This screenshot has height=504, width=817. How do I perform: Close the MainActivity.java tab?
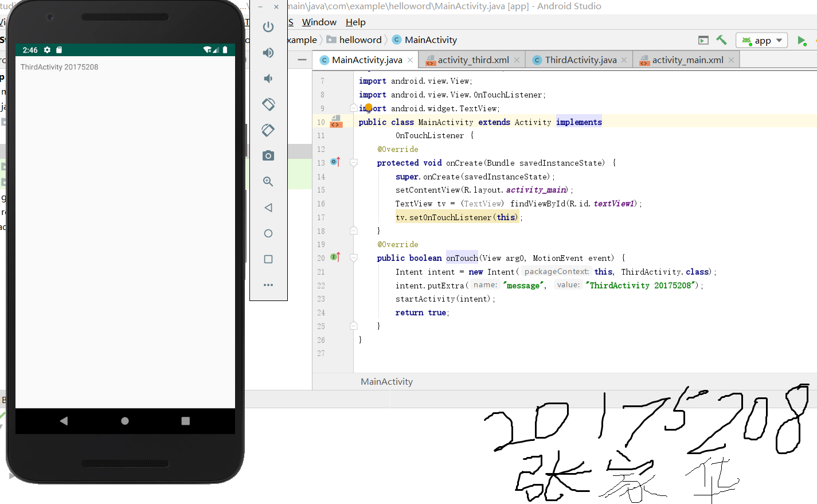[410, 60]
